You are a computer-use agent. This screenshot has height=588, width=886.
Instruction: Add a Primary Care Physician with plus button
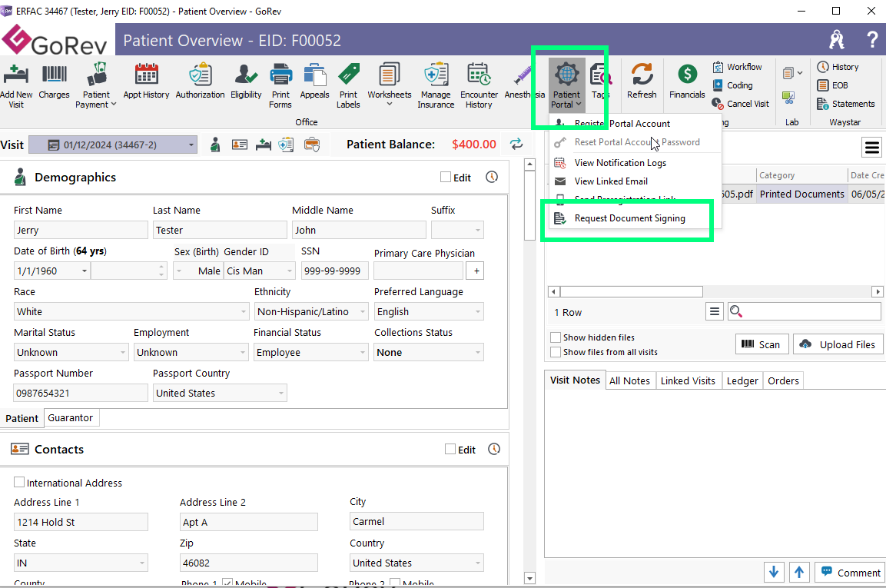[476, 271]
